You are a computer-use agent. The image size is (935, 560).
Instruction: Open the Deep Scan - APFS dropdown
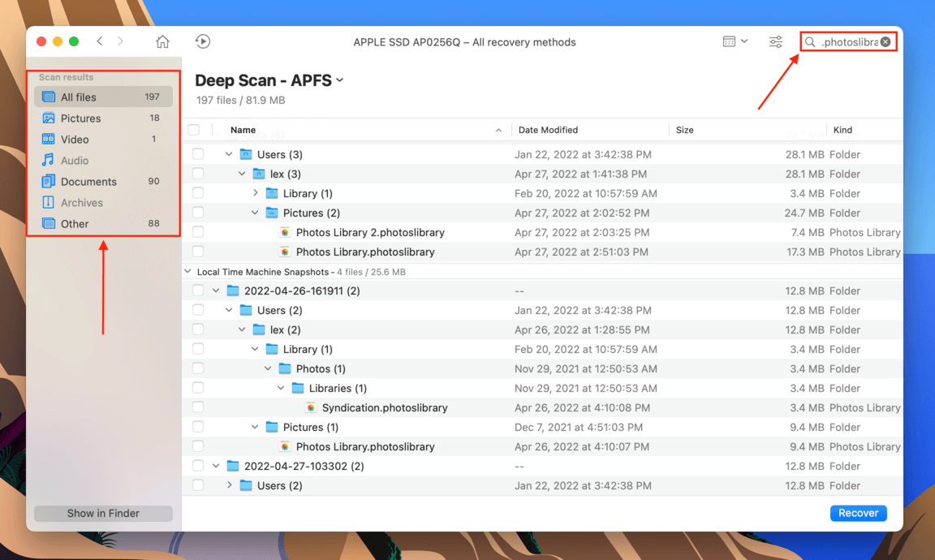340,80
